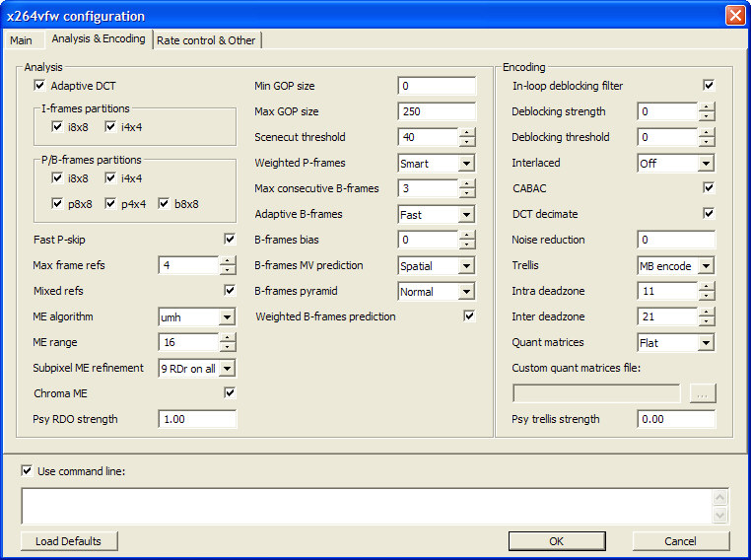Decrease Deblocking threshold with down arrow
The height and width of the screenshot is (560, 751).
[707, 141]
